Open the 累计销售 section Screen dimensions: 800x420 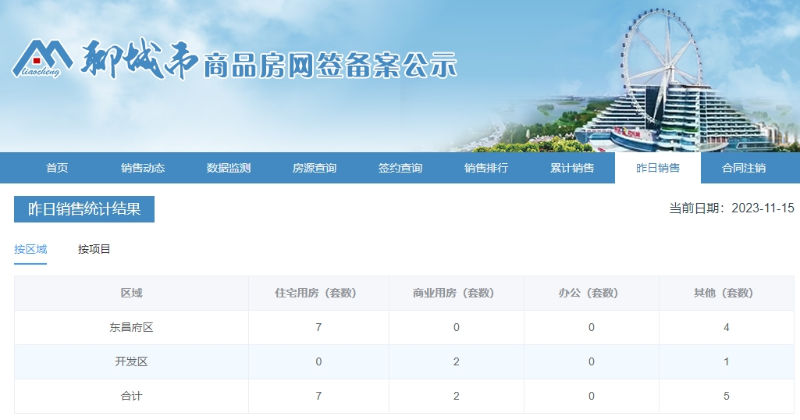click(x=572, y=168)
